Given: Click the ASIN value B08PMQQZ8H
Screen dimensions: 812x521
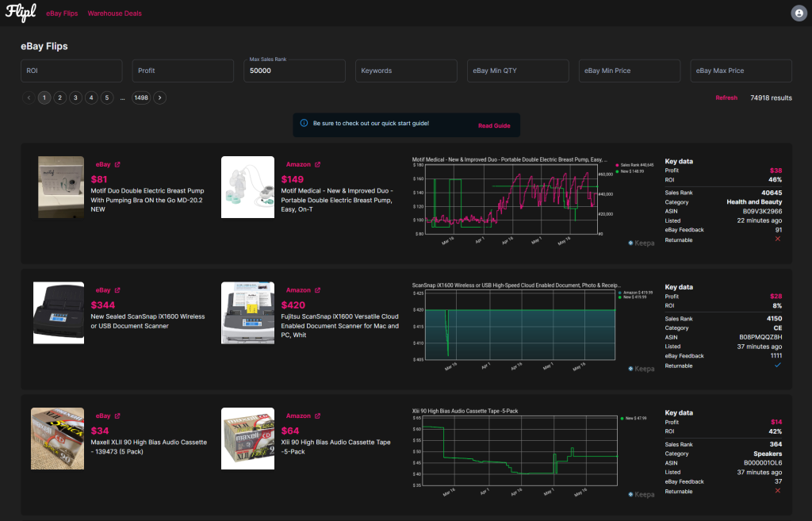Looking at the screenshot, I should point(760,337).
